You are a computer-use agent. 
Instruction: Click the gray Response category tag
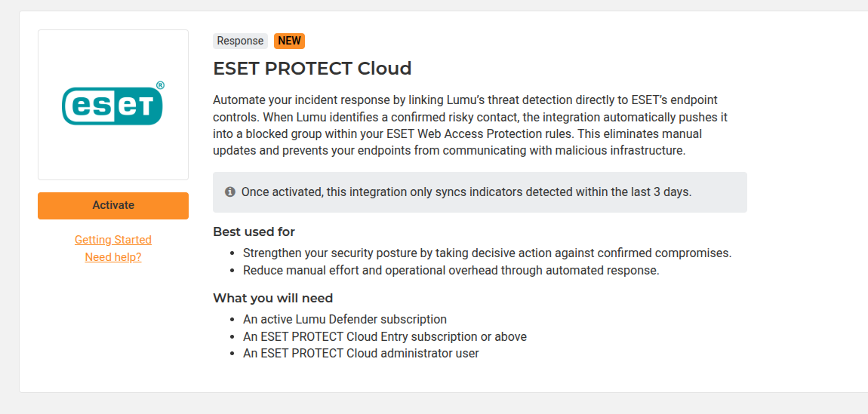pyautogui.click(x=240, y=41)
